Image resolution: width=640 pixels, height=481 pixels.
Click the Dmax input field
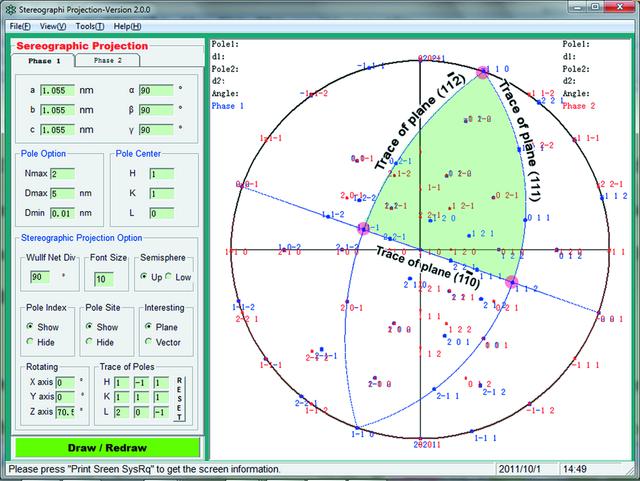pos(62,194)
